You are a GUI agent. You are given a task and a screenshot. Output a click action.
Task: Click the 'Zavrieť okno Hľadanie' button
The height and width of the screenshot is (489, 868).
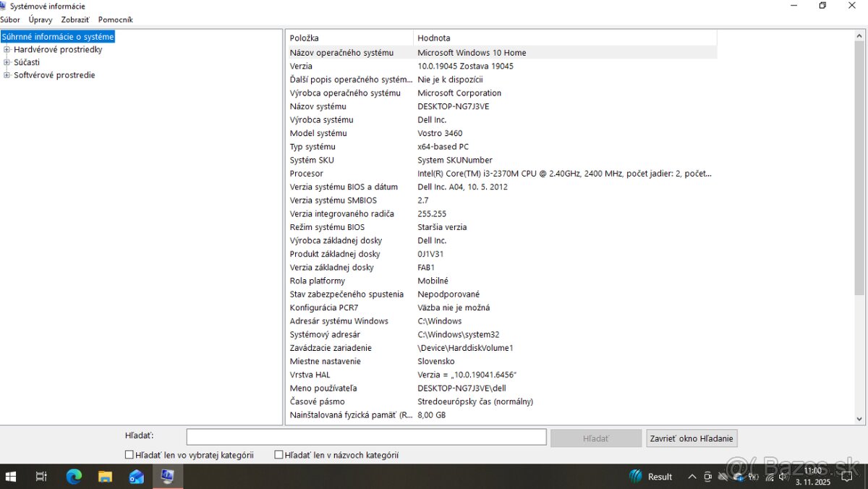point(692,438)
